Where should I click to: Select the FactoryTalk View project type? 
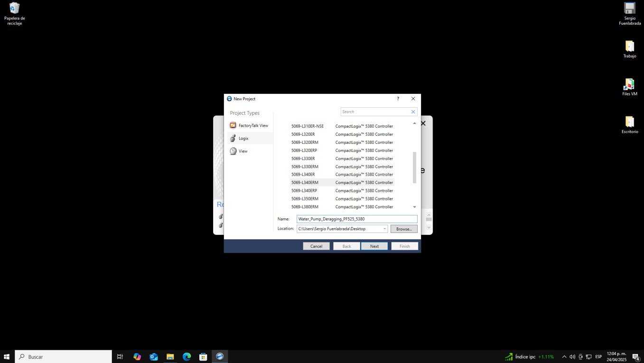(x=249, y=125)
